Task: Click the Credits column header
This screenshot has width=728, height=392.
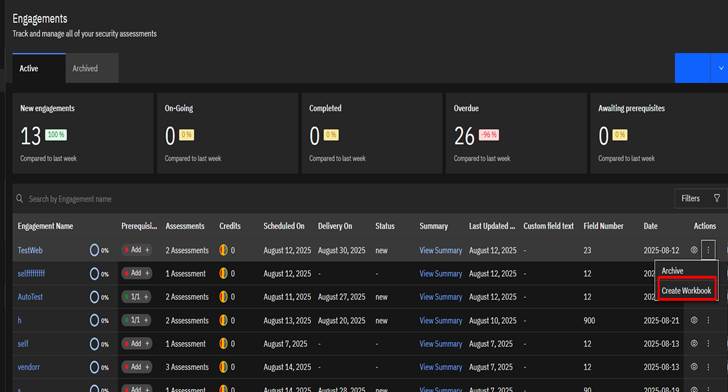Action: click(x=230, y=226)
